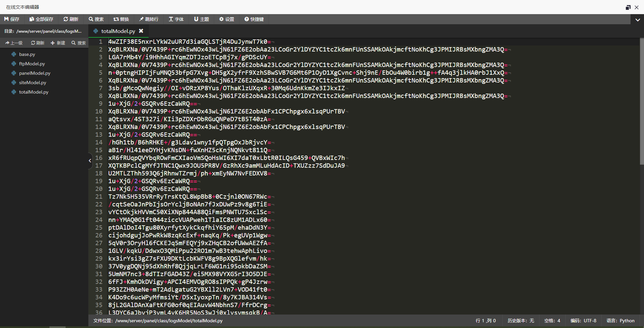Image resolution: width=644 pixels, height=328 pixels.
Task: Open the Font (字体) settings
Action: tap(176, 19)
